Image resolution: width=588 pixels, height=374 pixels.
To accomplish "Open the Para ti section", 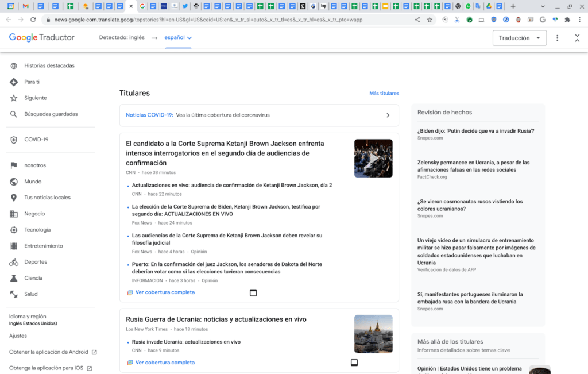I will tap(32, 82).
